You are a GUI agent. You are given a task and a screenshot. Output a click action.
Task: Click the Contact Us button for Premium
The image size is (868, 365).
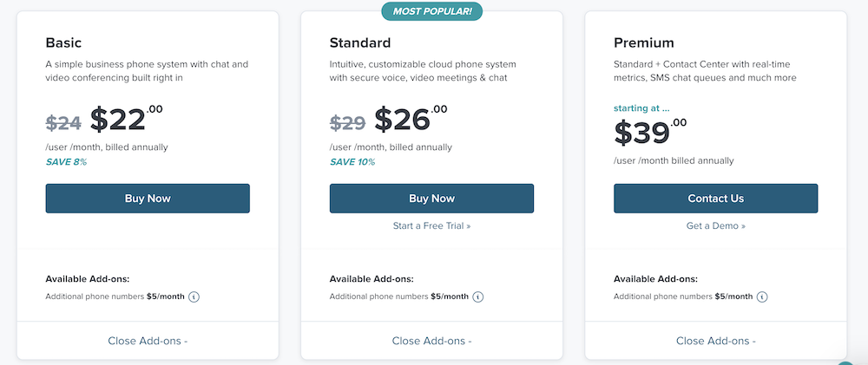pyautogui.click(x=716, y=199)
